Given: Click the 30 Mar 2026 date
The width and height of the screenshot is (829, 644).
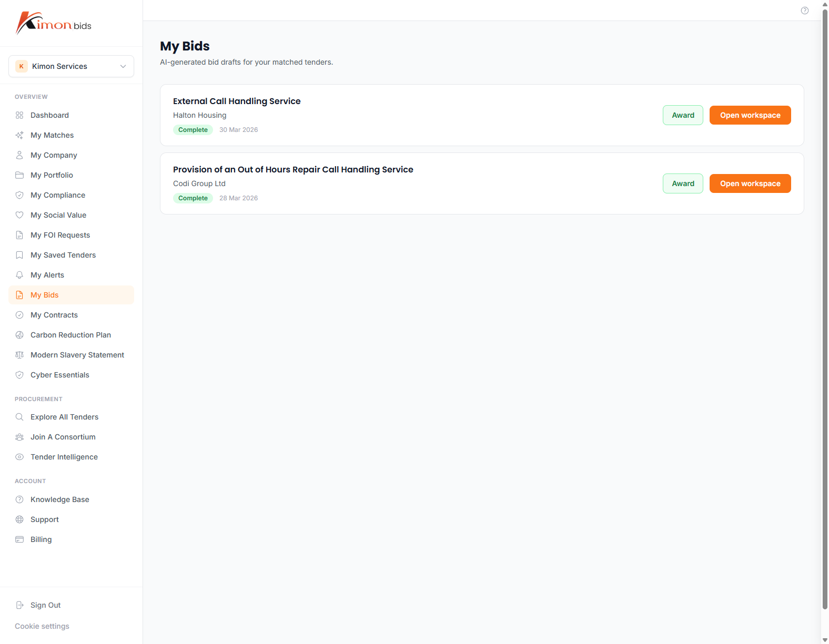Looking at the screenshot, I should click(x=239, y=130).
